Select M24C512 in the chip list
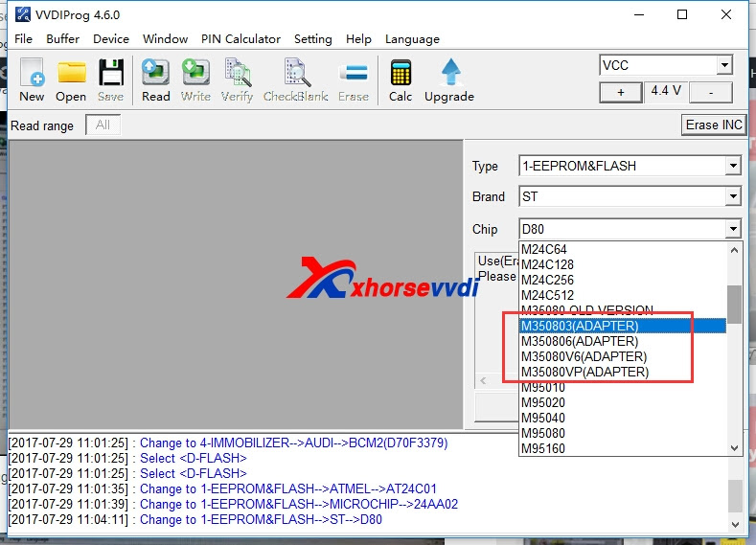Image resolution: width=756 pixels, height=545 pixels. click(623, 295)
